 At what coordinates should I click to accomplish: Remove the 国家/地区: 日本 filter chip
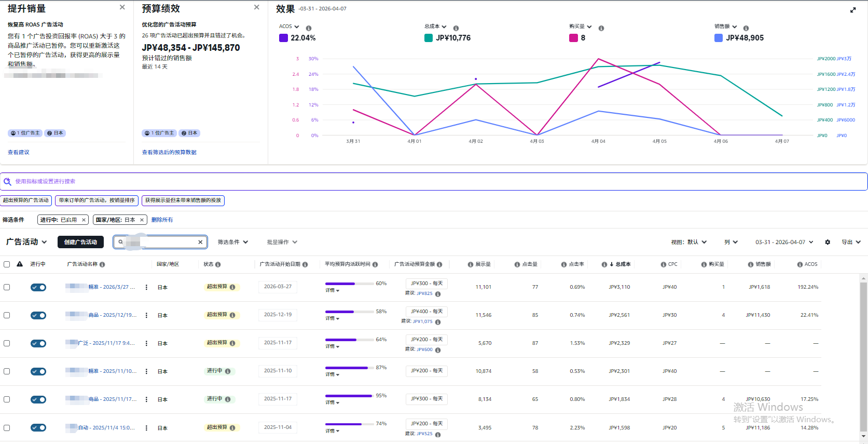click(x=142, y=220)
